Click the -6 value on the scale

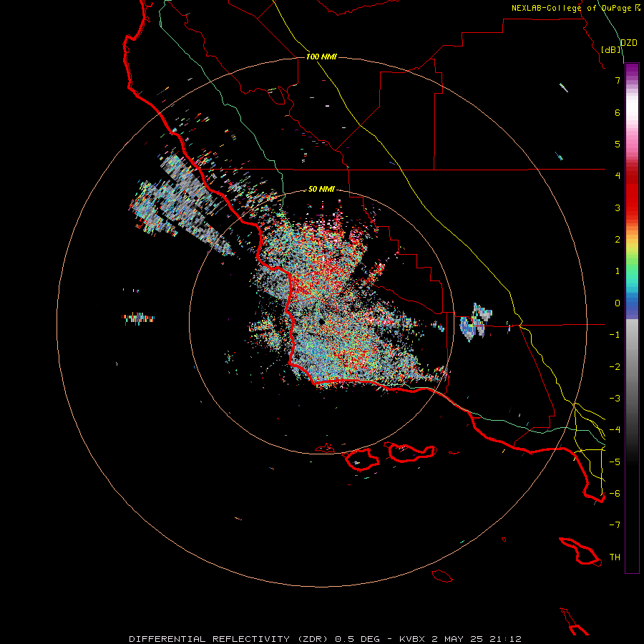click(x=615, y=494)
